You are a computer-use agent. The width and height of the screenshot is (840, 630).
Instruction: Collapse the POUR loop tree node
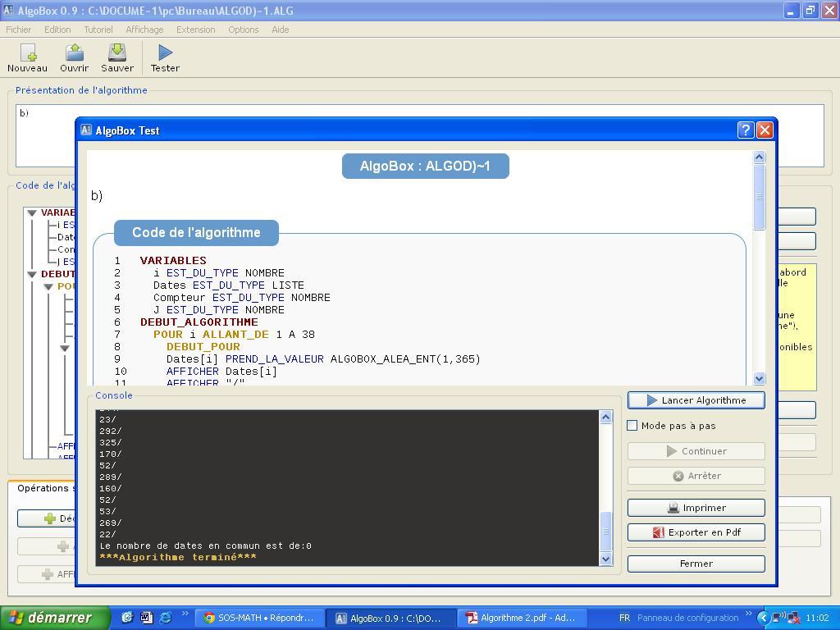click(x=48, y=287)
